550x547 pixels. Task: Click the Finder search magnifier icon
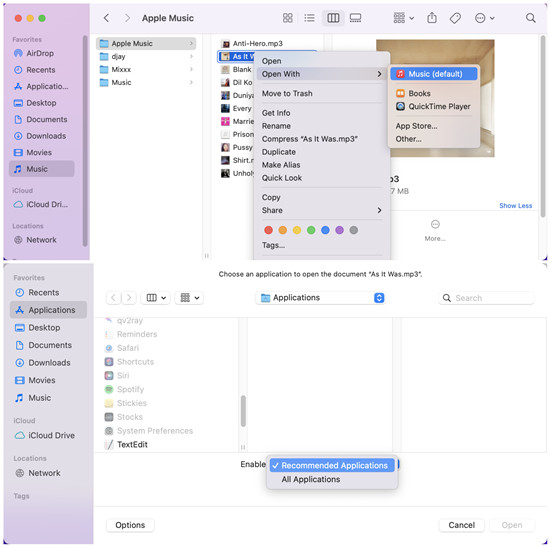(x=531, y=18)
